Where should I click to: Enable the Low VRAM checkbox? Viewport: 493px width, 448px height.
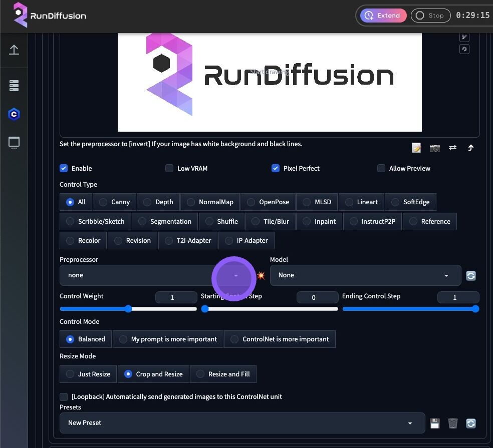point(169,168)
